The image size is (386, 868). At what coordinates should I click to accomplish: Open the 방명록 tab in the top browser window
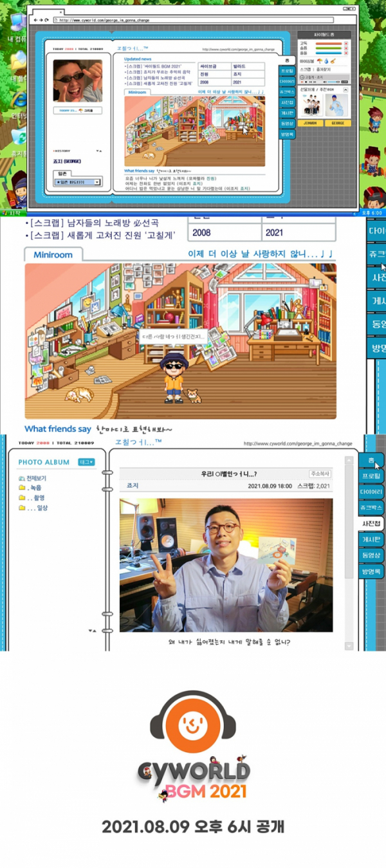coord(287,134)
